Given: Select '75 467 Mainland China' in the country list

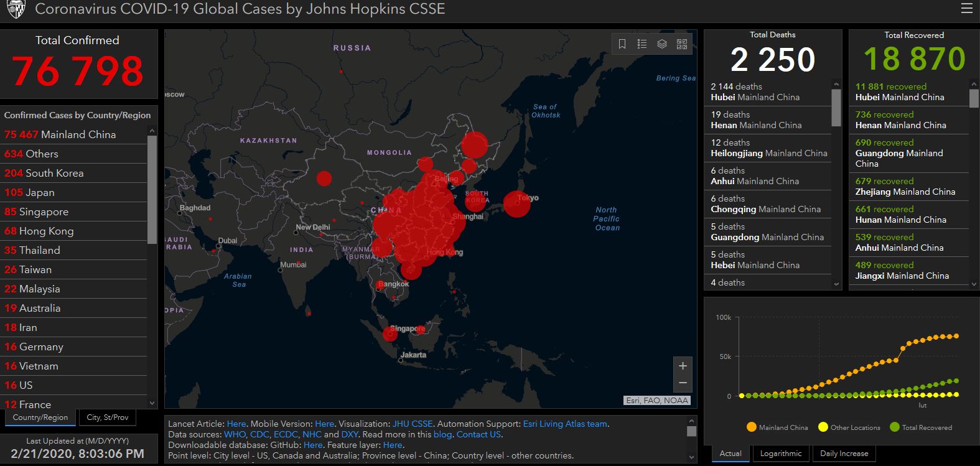Looking at the screenshot, I should [x=75, y=134].
